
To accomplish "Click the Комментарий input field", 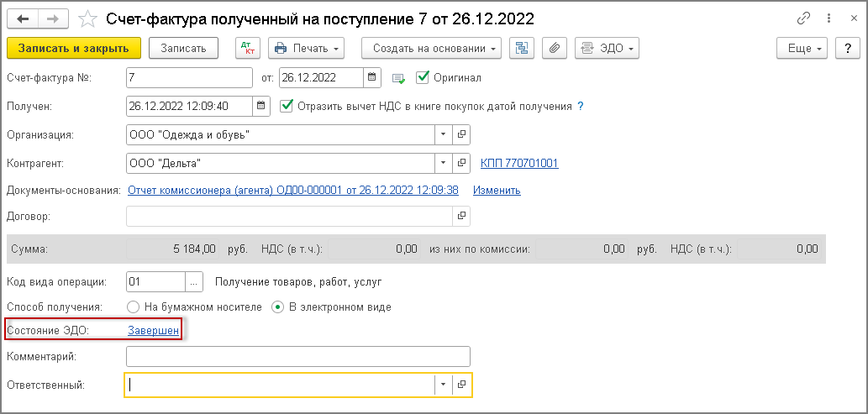I will click(297, 357).
